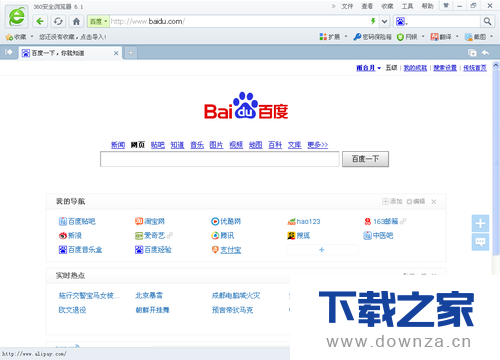Focus the Baidu search text box
Image resolution: width=500 pixels, height=360 pixels.
point(220,159)
